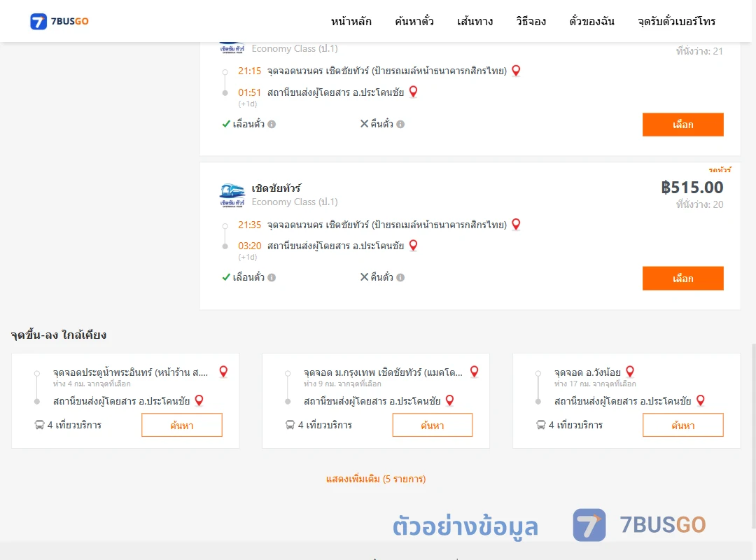
Task: Click bus icon in the อ.วังน้อย card
Action: coord(541,425)
